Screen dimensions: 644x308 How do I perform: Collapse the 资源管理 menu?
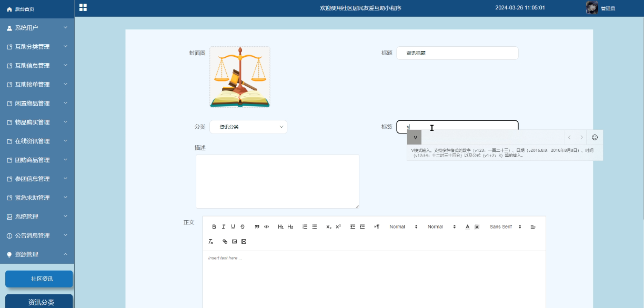[x=37, y=254]
